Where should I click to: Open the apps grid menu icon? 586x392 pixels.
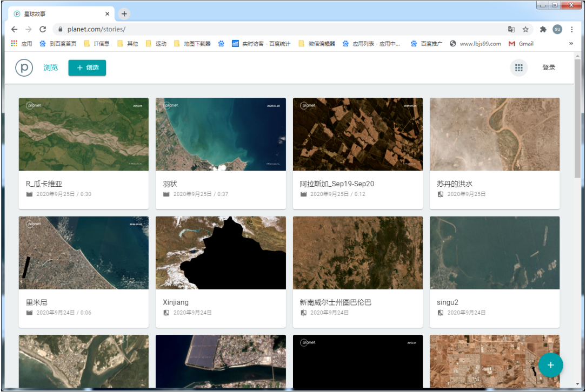pyautogui.click(x=518, y=67)
